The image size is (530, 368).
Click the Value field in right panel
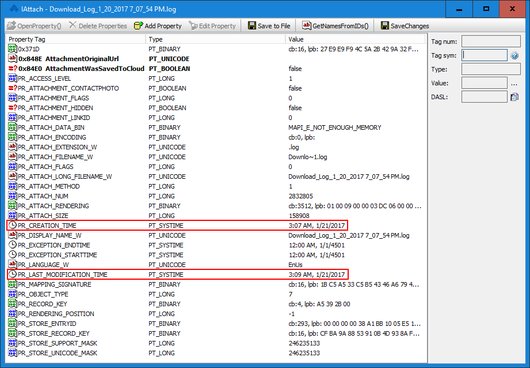[x=484, y=83]
